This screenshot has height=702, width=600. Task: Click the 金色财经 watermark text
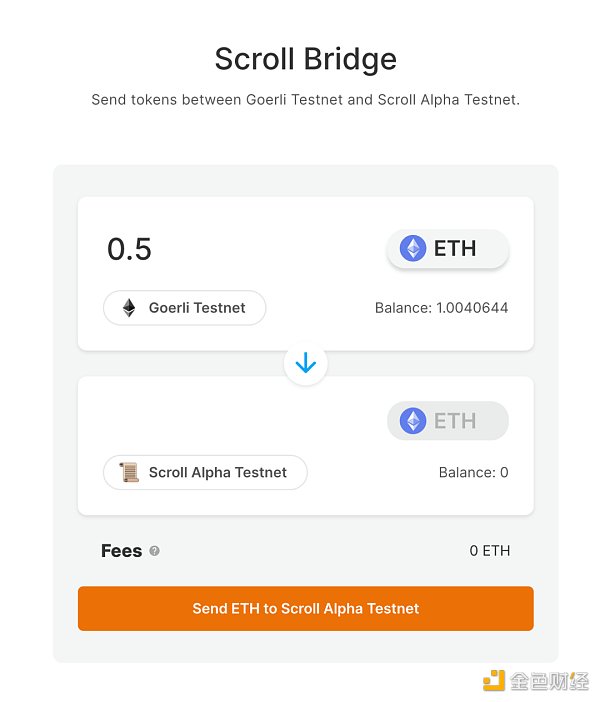coord(548,681)
